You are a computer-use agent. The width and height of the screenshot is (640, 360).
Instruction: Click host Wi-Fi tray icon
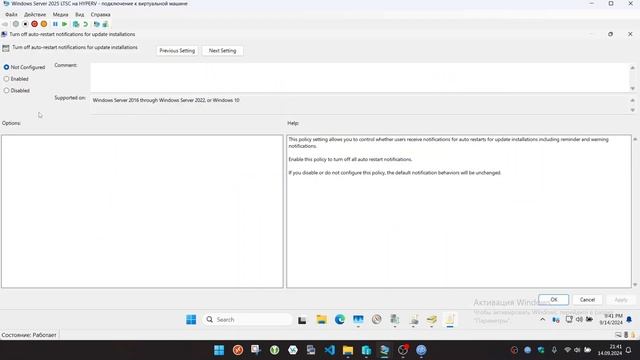[567, 350]
